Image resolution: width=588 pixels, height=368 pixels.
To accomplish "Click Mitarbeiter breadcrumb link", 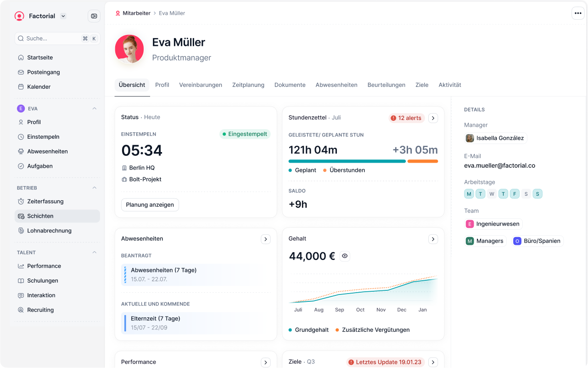I will [136, 13].
